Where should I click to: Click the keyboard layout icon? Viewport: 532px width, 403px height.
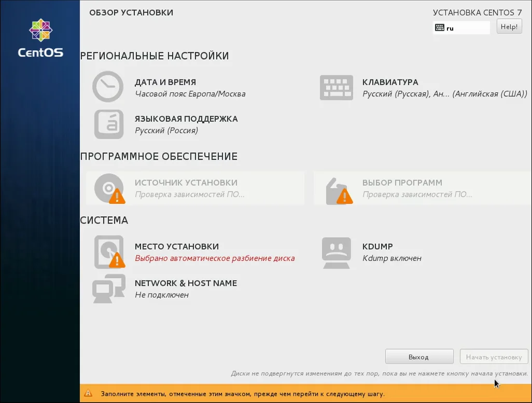[x=336, y=88]
